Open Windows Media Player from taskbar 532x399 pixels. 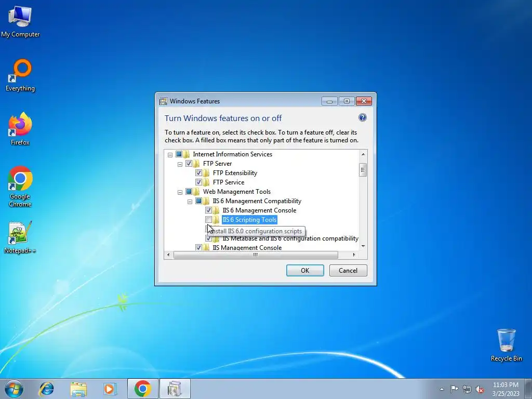pos(110,389)
